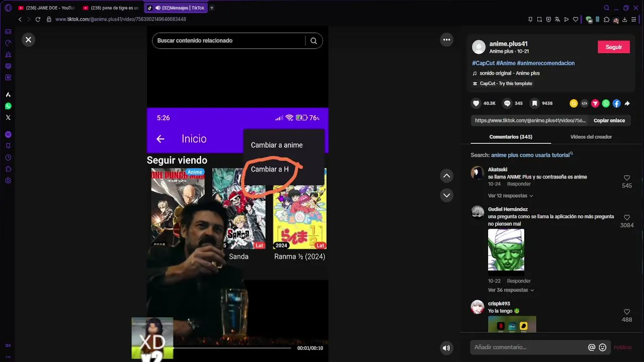Follow anime.plus41 with Seguir button
The image size is (644, 362).
(x=614, y=47)
